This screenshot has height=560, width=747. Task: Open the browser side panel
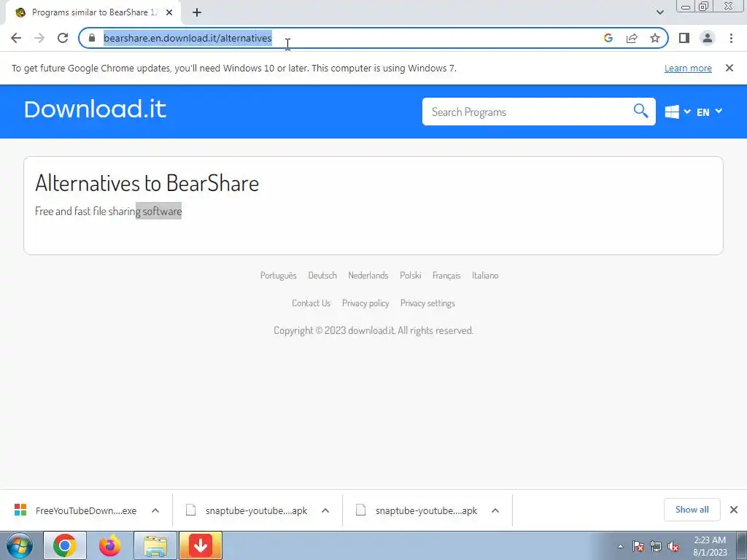(684, 38)
